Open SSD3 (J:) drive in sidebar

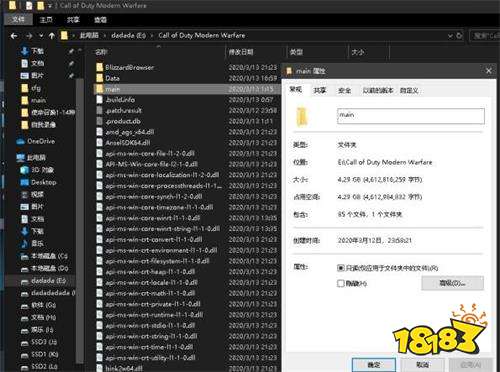pyautogui.click(x=39, y=342)
